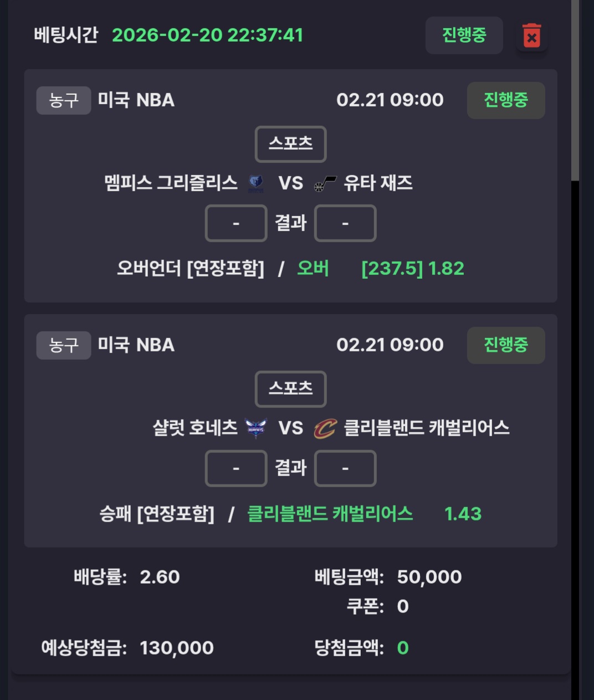Click the over 237.5 odds 1.82 text

(412, 269)
